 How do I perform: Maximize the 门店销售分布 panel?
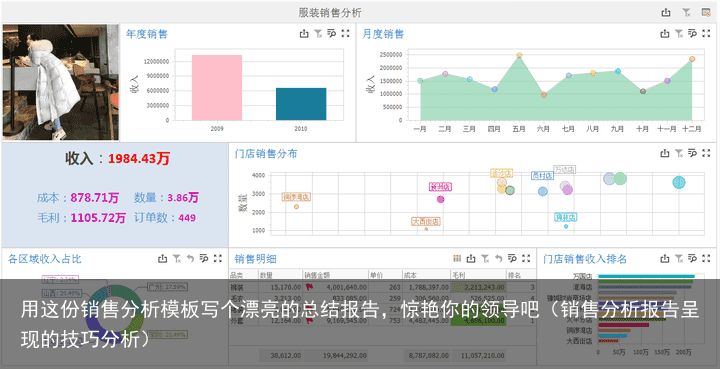click(x=706, y=153)
